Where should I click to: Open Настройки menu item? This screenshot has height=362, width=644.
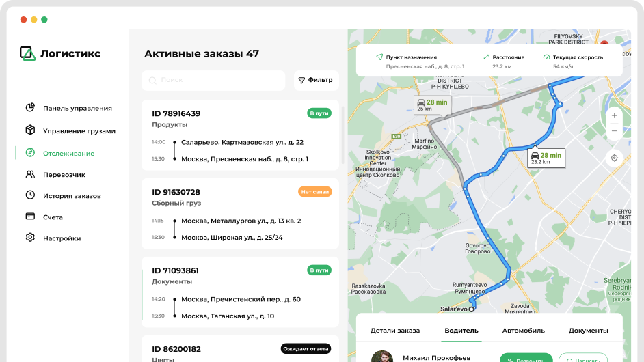tap(62, 238)
